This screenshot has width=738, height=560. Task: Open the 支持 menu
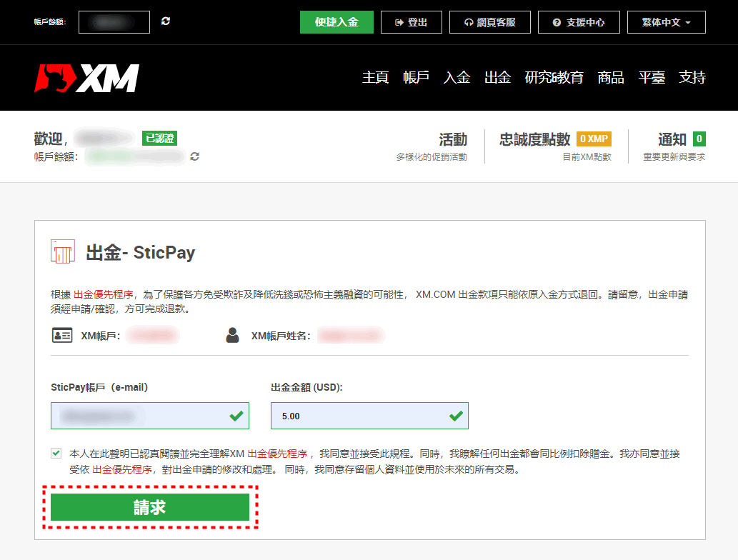(x=692, y=77)
